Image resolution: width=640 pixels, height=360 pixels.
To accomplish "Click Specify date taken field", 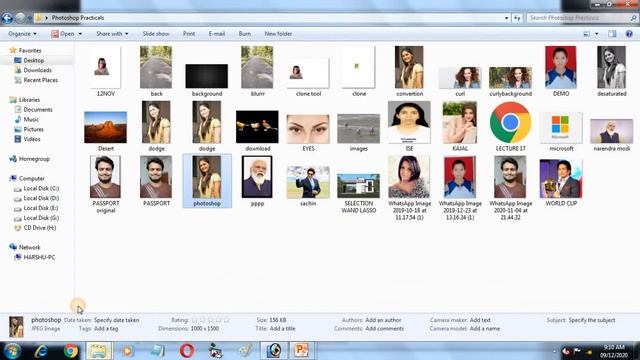I will coord(116,320).
